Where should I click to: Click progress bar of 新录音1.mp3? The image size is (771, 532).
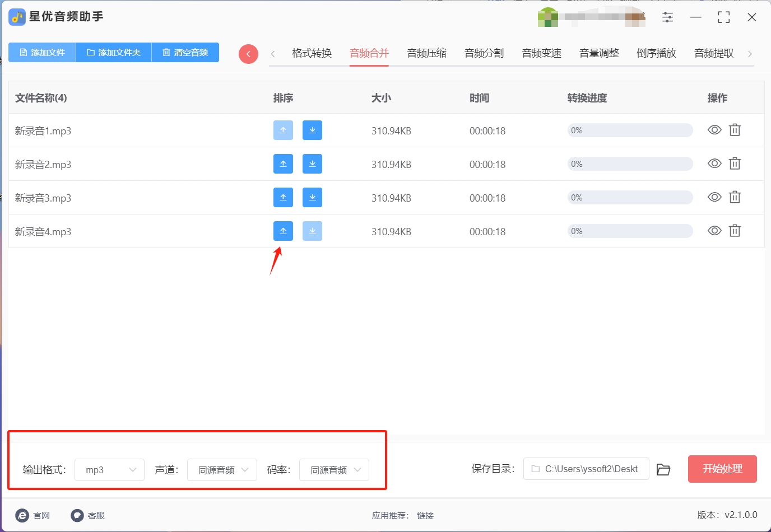[630, 130]
